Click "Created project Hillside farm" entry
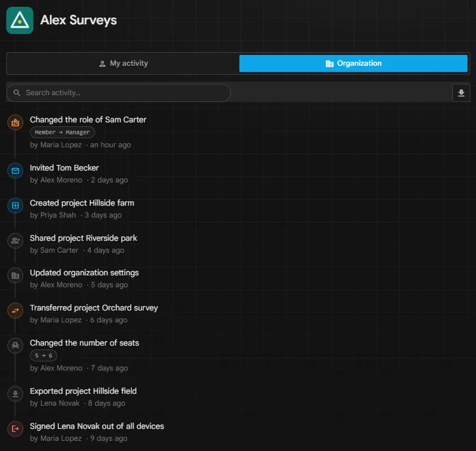476x451 pixels. tap(82, 203)
